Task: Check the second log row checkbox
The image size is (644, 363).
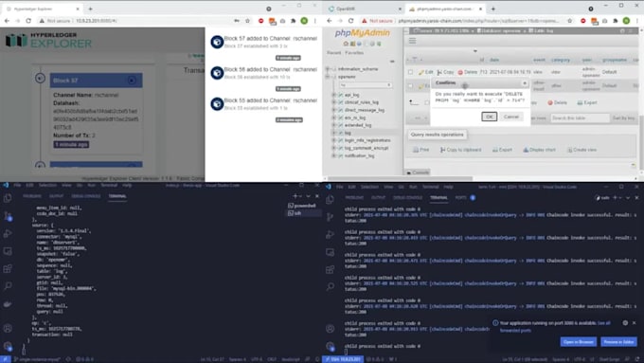Action: pos(410,85)
